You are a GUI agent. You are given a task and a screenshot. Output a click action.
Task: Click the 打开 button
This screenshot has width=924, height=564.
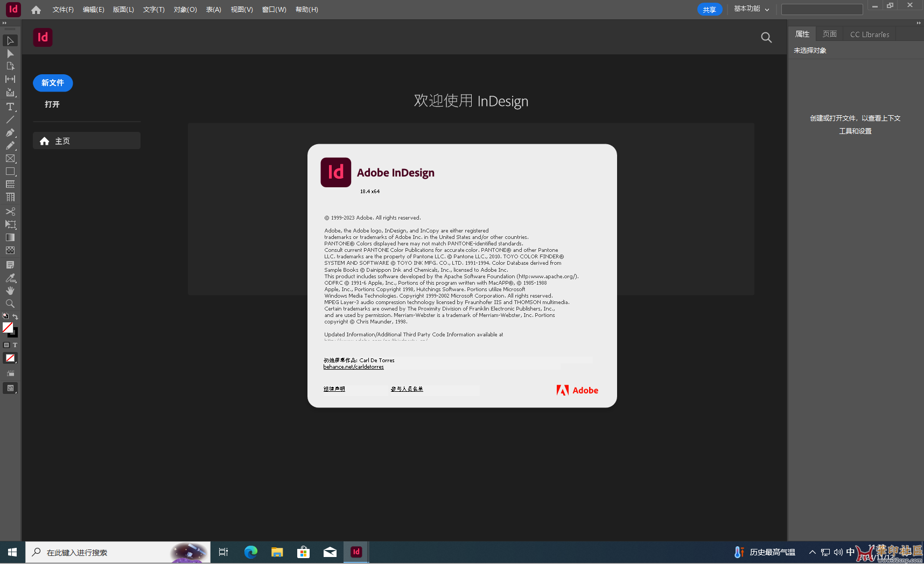click(x=52, y=104)
